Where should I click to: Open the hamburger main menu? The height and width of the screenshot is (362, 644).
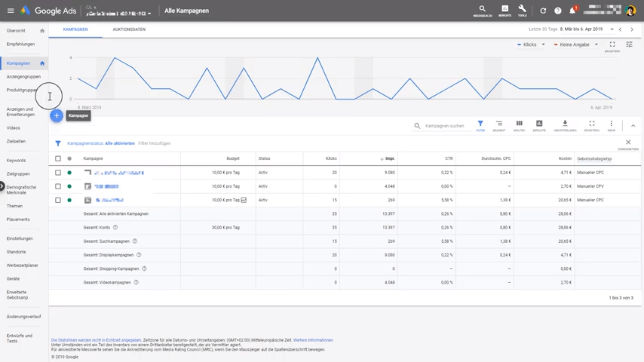click(x=11, y=11)
